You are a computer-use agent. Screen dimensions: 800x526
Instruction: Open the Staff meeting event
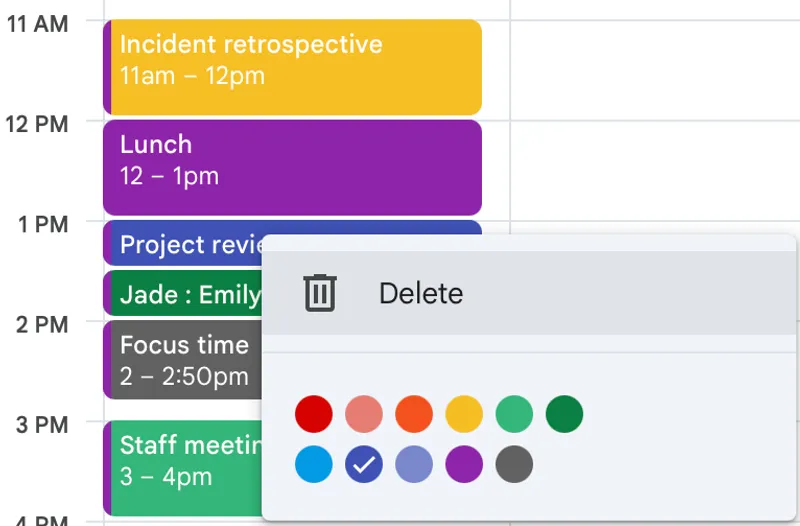[185, 467]
